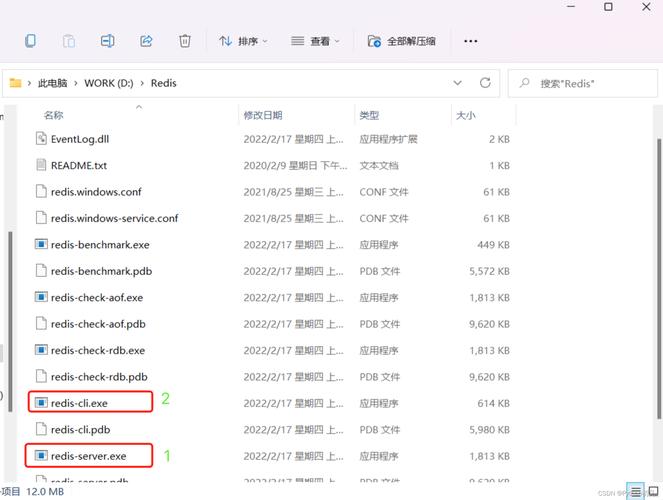The width and height of the screenshot is (663, 500).
Task: Click the redis-benchmark.exe file name
Action: pos(100,245)
